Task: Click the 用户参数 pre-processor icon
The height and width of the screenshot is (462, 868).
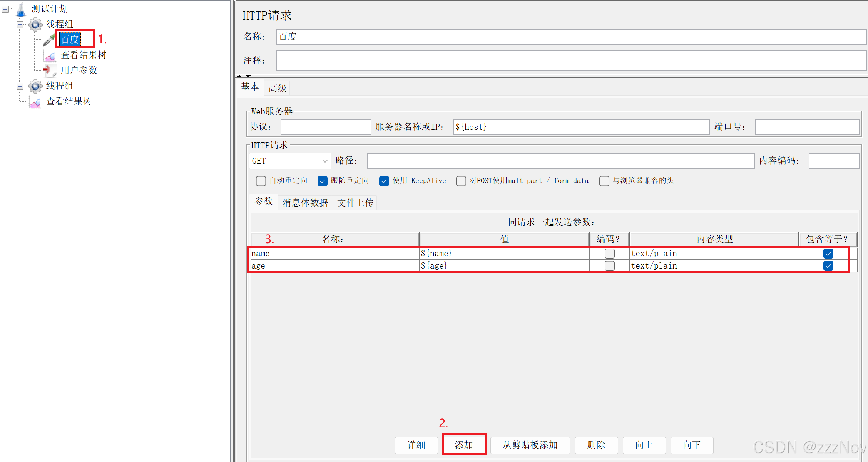Action: [49, 70]
